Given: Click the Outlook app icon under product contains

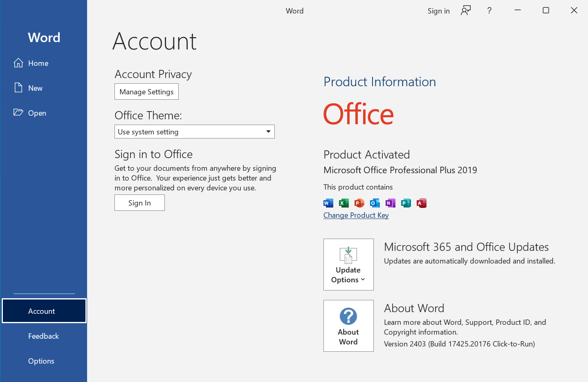Looking at the screenshot, I should (375, 203).
